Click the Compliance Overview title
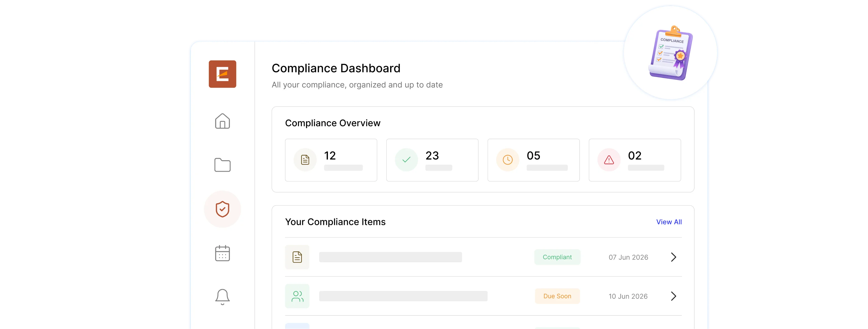Image resolution: width=868 pixels, height=329 pixels. [333, 123]
